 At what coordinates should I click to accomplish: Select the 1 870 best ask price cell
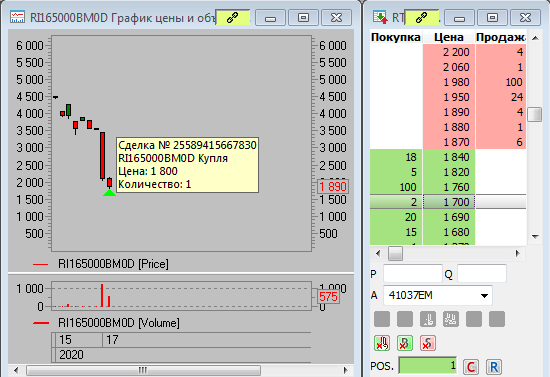[449, 142]
